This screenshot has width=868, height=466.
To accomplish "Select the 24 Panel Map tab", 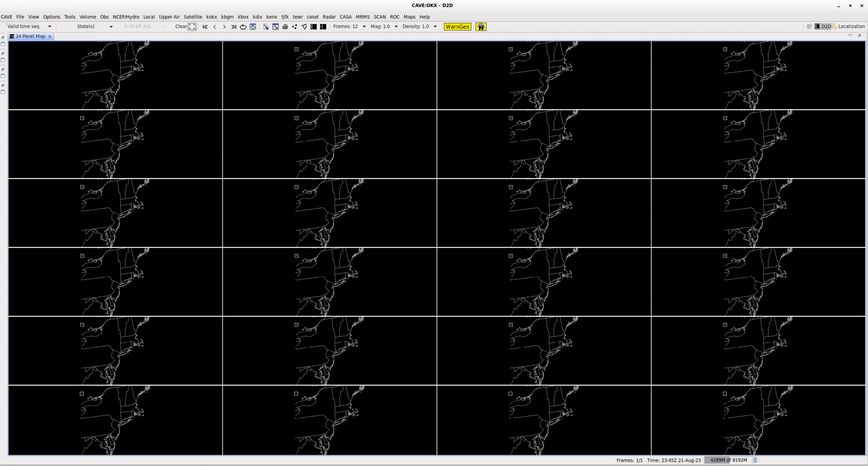I will pyautogui.click(x=30, y=36).
